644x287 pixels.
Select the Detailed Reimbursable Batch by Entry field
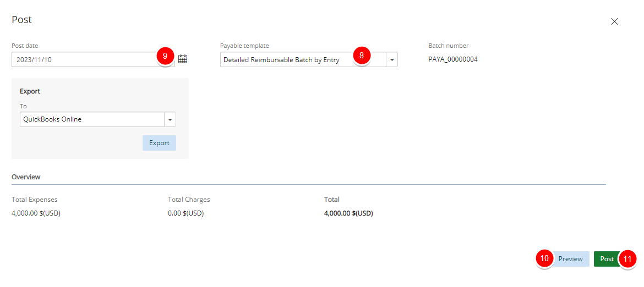click(x=303, y=59)
